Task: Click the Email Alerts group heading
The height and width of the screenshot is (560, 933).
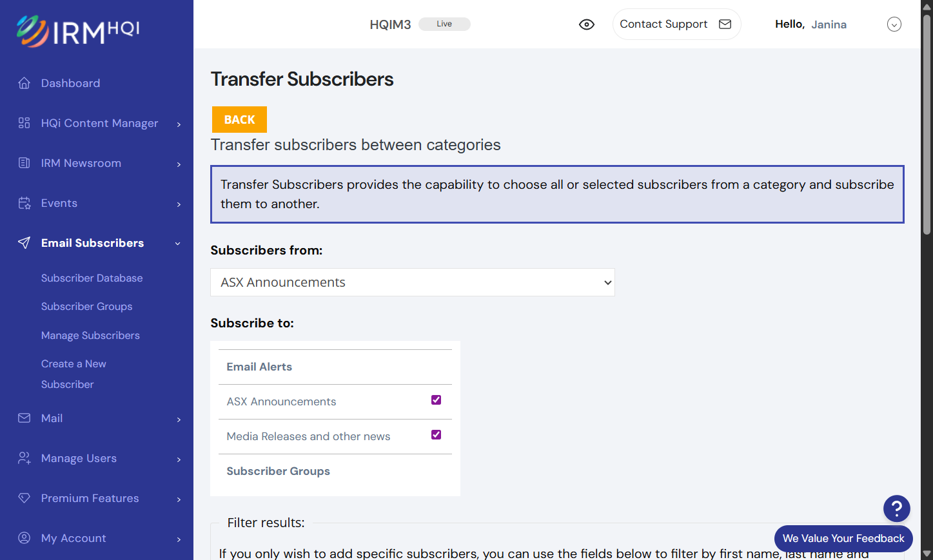Action: (x=259, y=367)
